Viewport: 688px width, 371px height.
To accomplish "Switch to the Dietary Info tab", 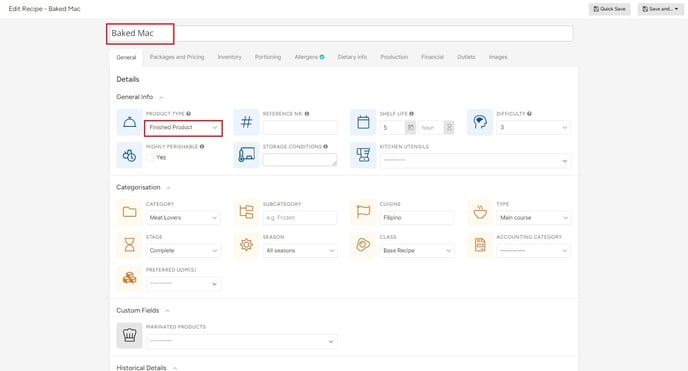I will click(352, 57).
